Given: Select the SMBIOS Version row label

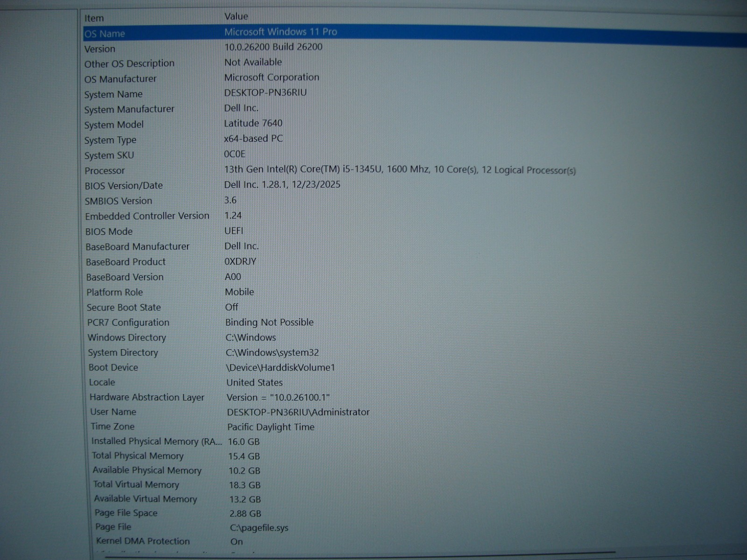Looking at the screenshot, I should pyautogui.click(x=119, y=201).
